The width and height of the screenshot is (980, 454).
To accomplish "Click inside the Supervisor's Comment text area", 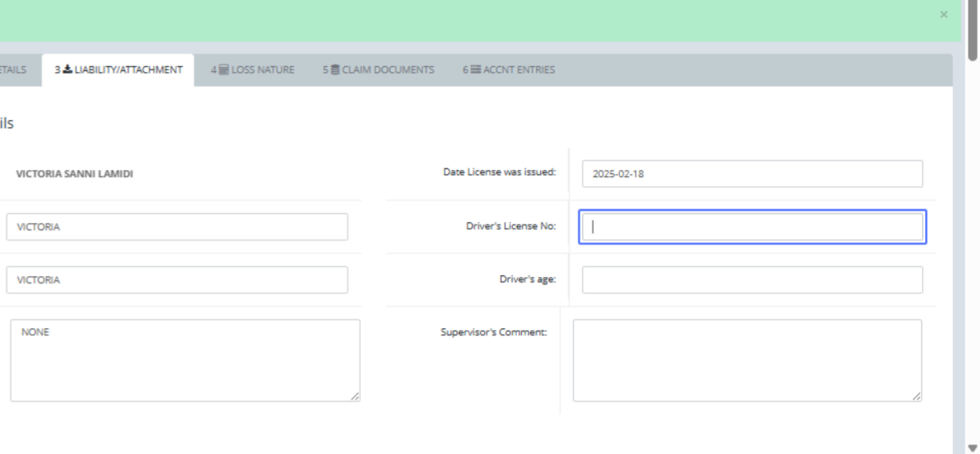I will tap(746, 359).
